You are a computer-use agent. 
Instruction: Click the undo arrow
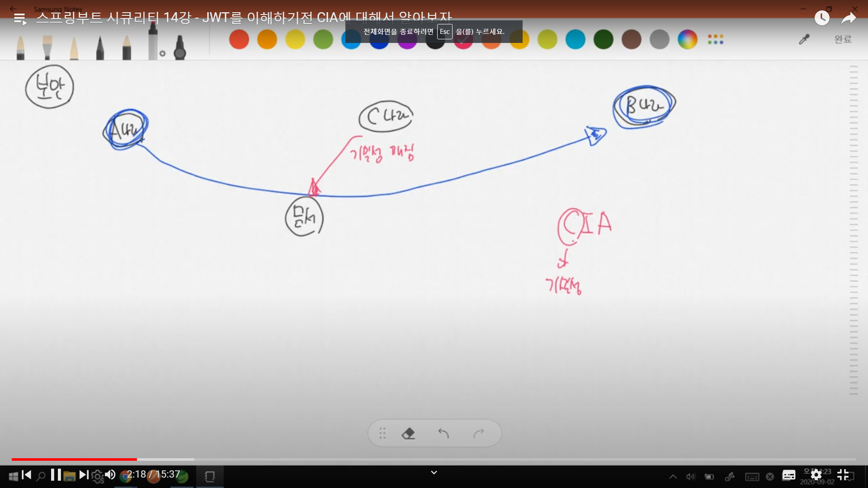(443, 434)
